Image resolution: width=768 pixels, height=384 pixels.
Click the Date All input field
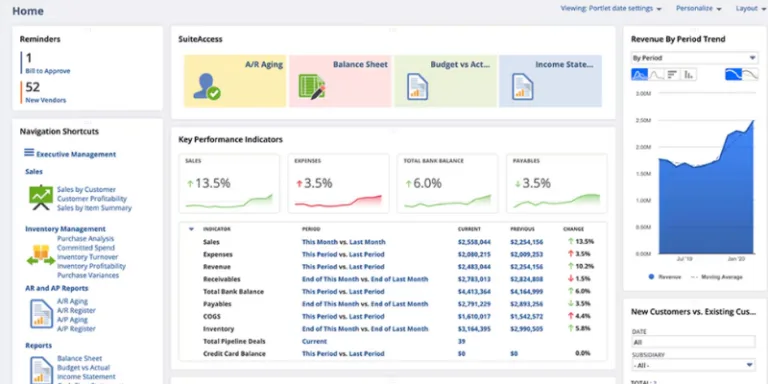[x=693, y=342]
